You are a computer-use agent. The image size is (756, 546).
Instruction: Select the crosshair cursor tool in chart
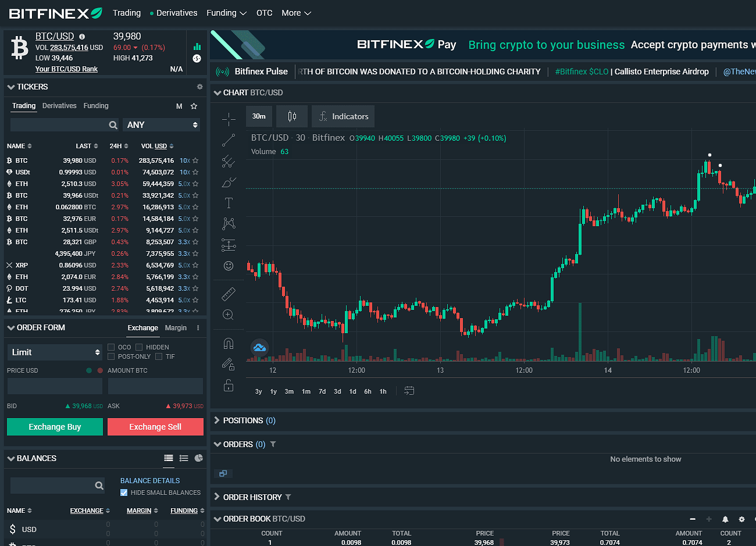click(229, 119)
